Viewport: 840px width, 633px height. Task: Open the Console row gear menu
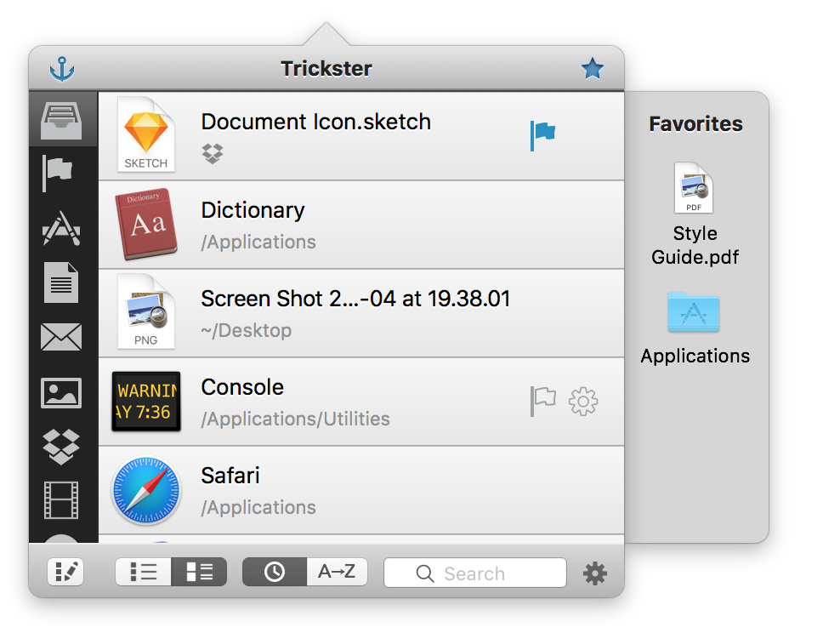click(x=583, y=401)
